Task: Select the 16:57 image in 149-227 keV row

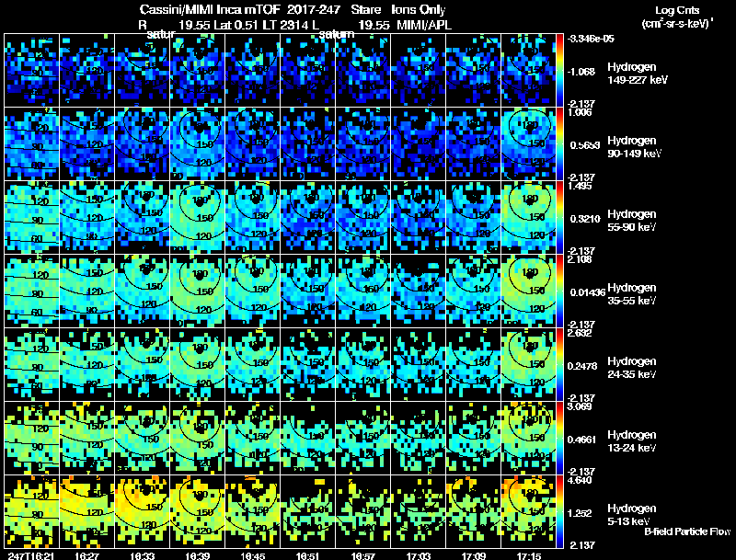Action: (x=362, y=70)
